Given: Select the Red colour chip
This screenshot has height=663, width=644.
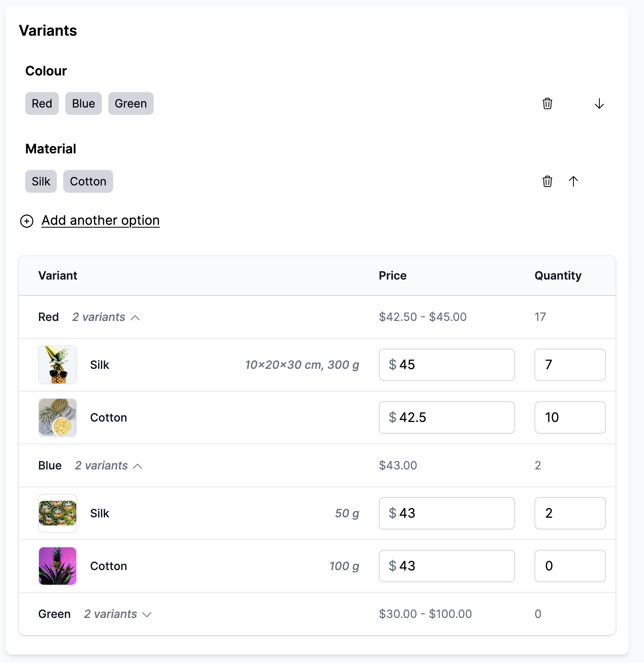Looking at the screenshot, I should (x=42, y=103).
